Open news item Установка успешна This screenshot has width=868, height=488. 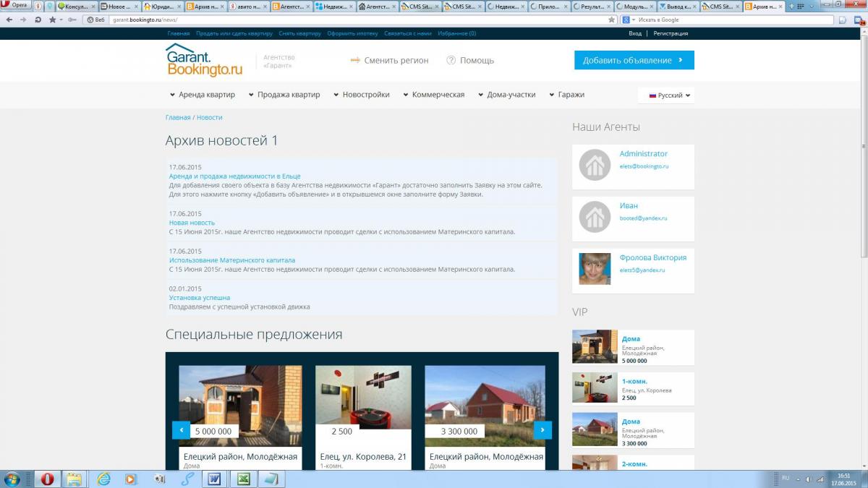tap(200, 298)
